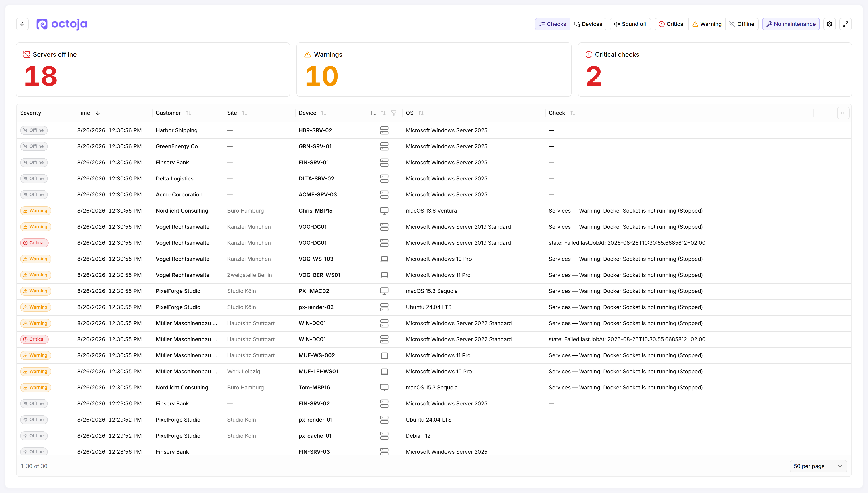Toggle the Warning severity filter
This screenshot has width=868, height=493.
coord(707,24)
